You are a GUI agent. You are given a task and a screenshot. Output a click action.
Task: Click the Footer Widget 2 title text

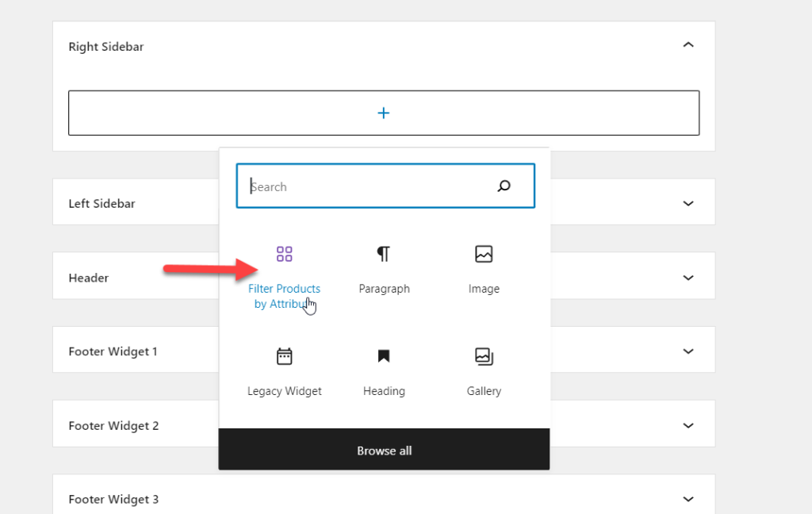pyautogui.click(x=113, y=426)
